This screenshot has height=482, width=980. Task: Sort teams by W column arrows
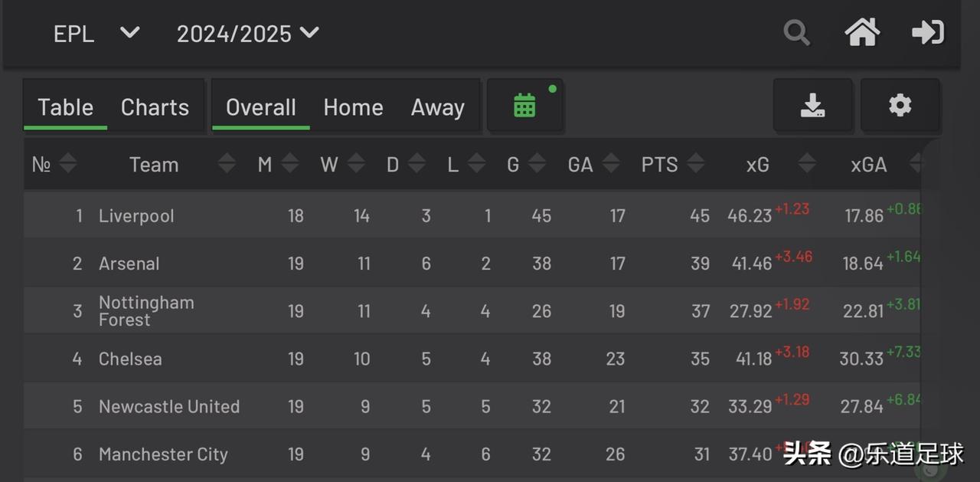tap(356, 163)
